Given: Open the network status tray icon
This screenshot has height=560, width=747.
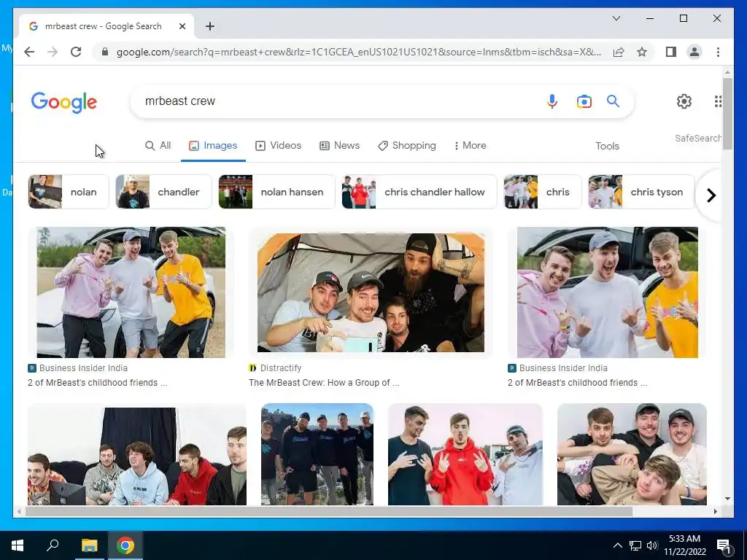Looking at the screenshot, I should point(635,545).
